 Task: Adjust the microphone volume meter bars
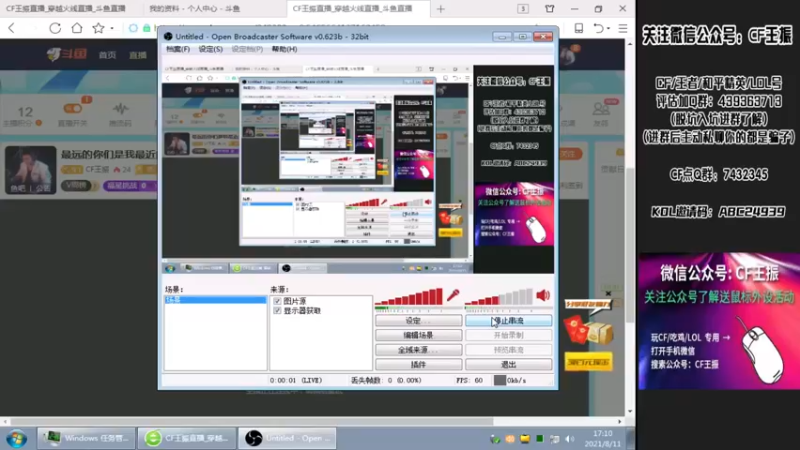pyautogui.click(x=409, y=296)
